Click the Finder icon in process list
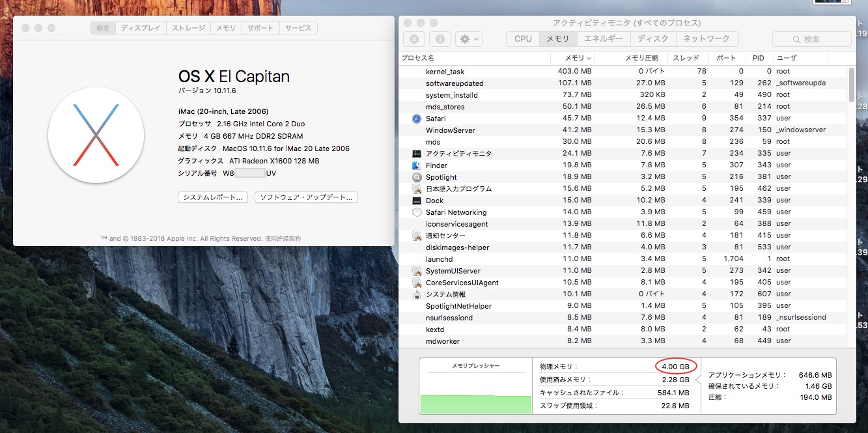This screenshot has width=868, height=433. [x=417, y=165]
